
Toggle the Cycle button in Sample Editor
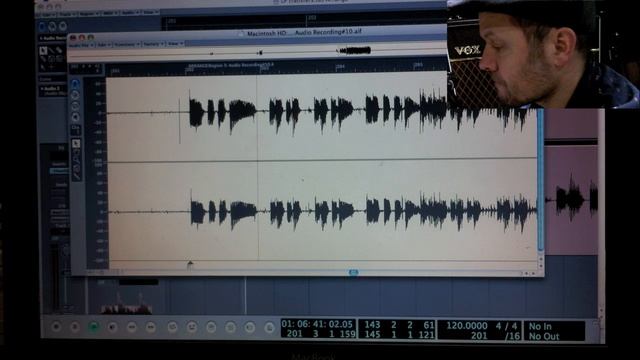pos(75,106)
